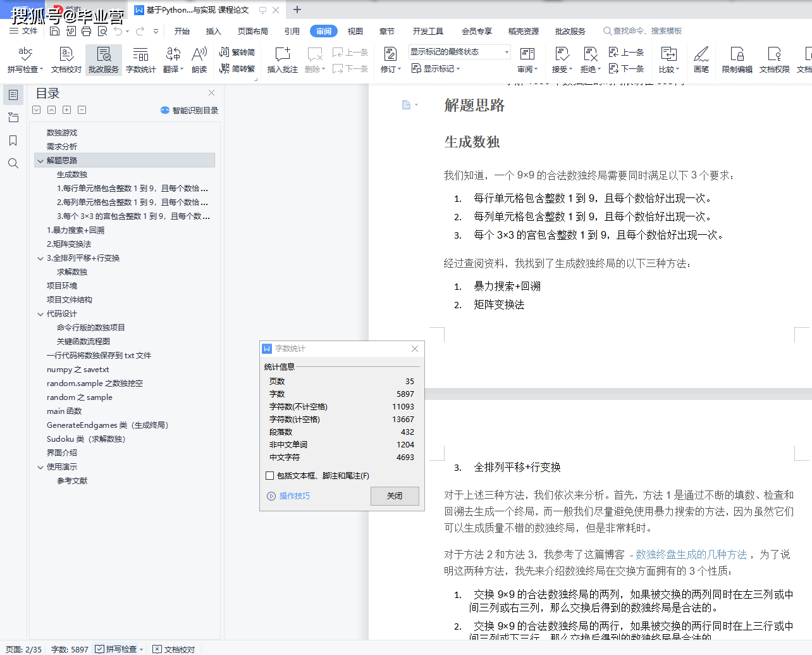Click 繁转简 traditional to simplified conversion

click(238, 53)
